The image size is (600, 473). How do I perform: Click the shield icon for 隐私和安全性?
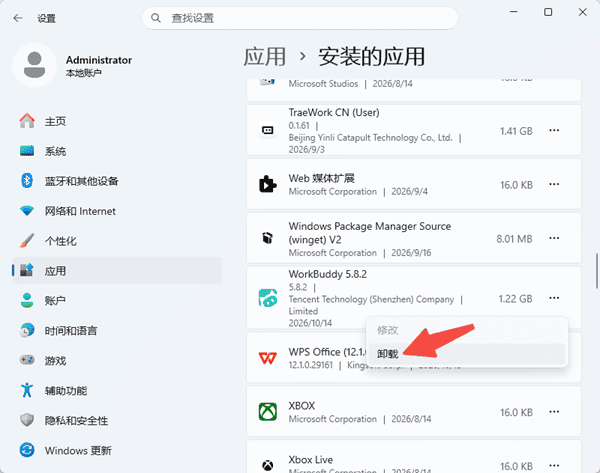(27, 420)
